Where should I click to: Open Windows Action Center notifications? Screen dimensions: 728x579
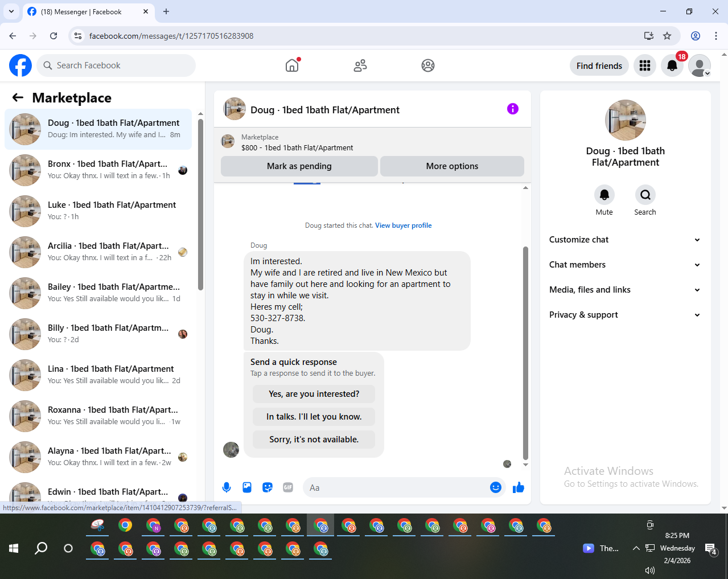710,549
